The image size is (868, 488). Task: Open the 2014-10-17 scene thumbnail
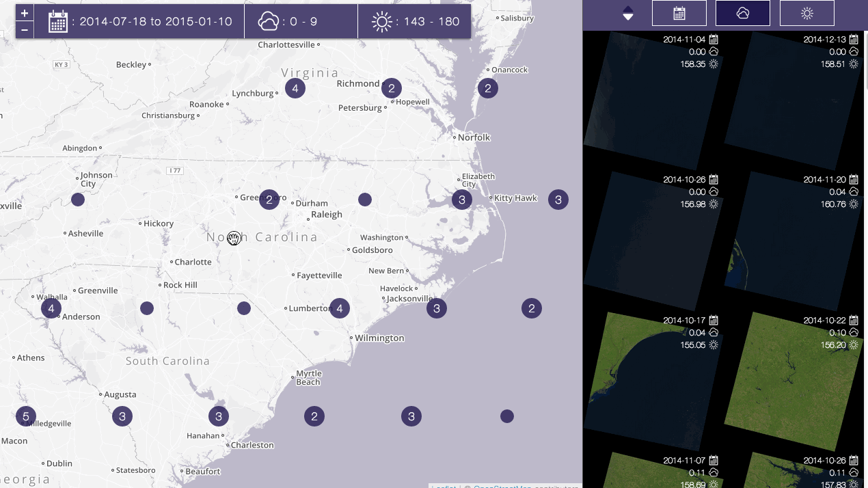click(652, 381)
